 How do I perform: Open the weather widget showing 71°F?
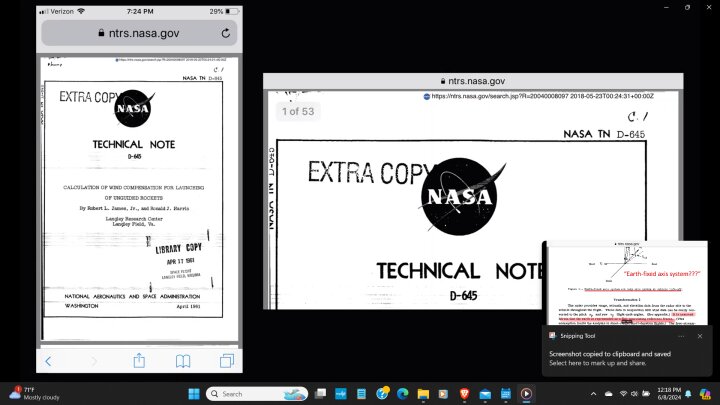[34, 393]
